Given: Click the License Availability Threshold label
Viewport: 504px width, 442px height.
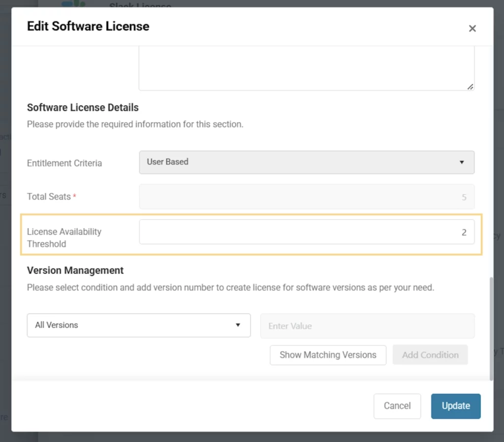Looking at the screenshot, I should click(x=64, y=237).
